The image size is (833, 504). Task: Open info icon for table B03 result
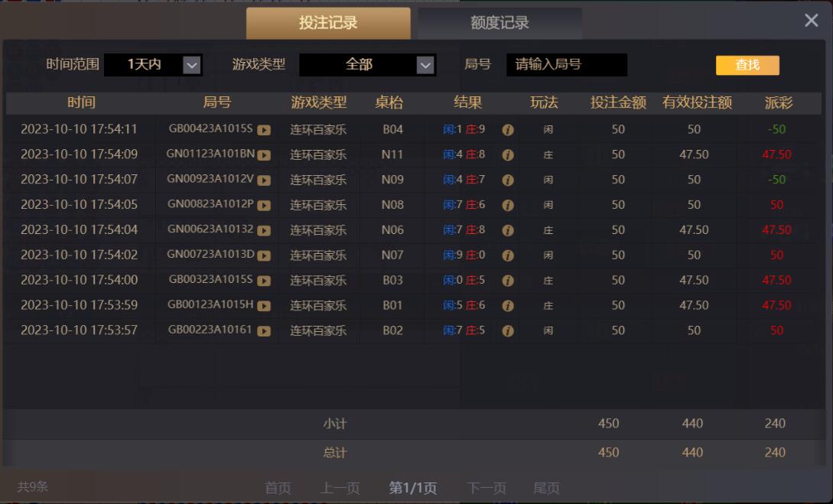pos(508,281)
